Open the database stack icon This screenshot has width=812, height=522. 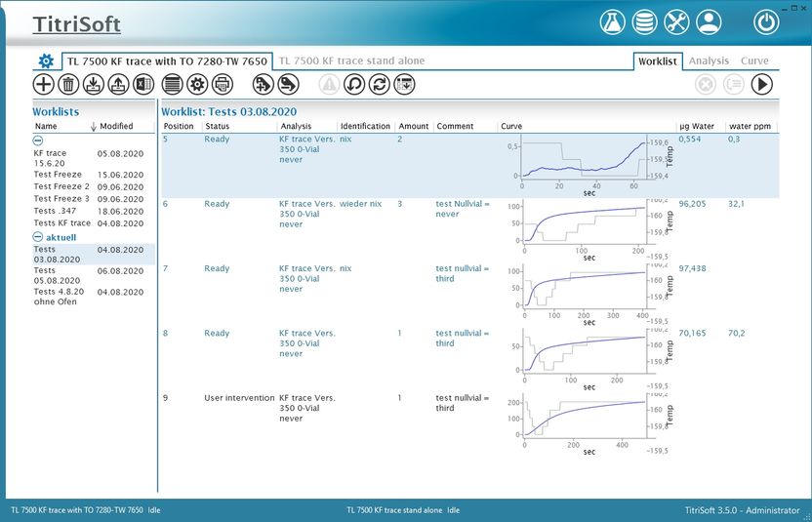coord(644,22)
